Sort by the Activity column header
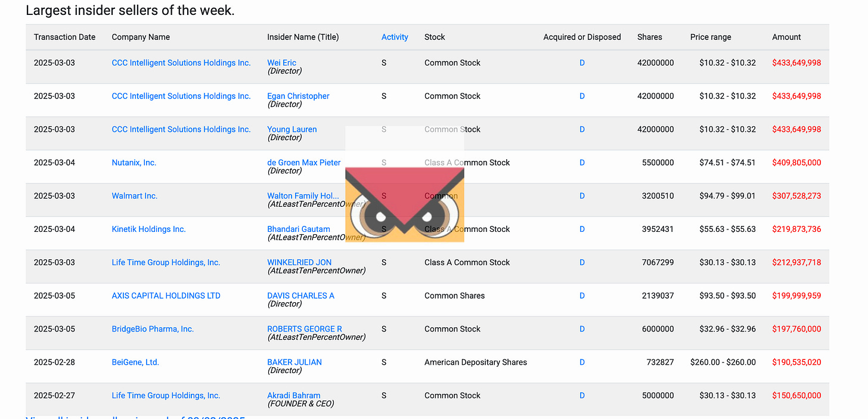868x419 pixels. pyautogui.click(x=395, y=37)
